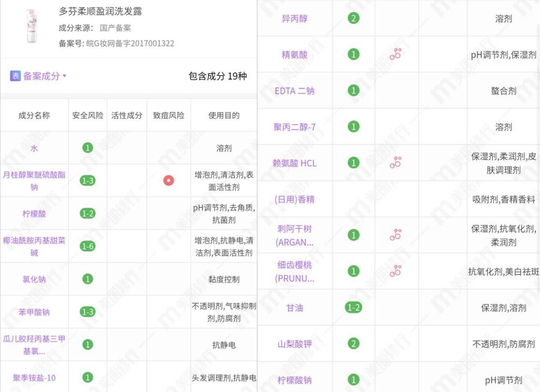Click the red acne-risk icon for 月桂醇聚醚硫酸酯钠
The image size is (540, 392).
coord(168,180)
